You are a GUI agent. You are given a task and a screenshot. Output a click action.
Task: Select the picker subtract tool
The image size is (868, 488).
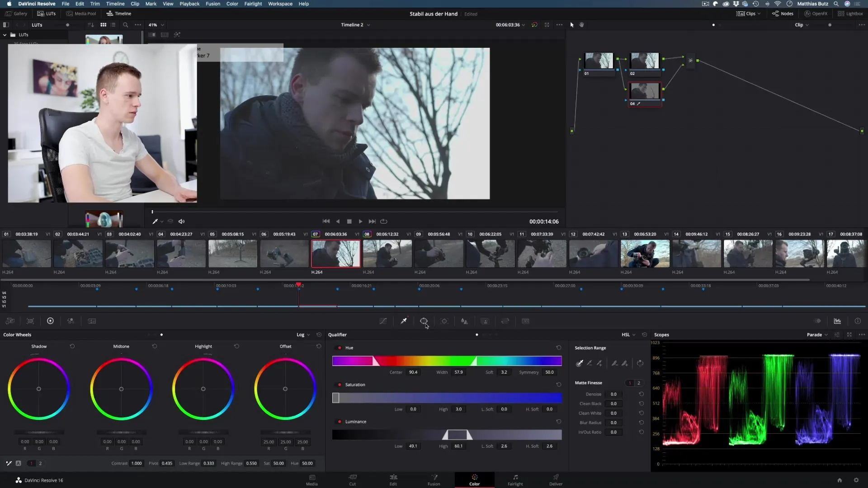(590, 363)
